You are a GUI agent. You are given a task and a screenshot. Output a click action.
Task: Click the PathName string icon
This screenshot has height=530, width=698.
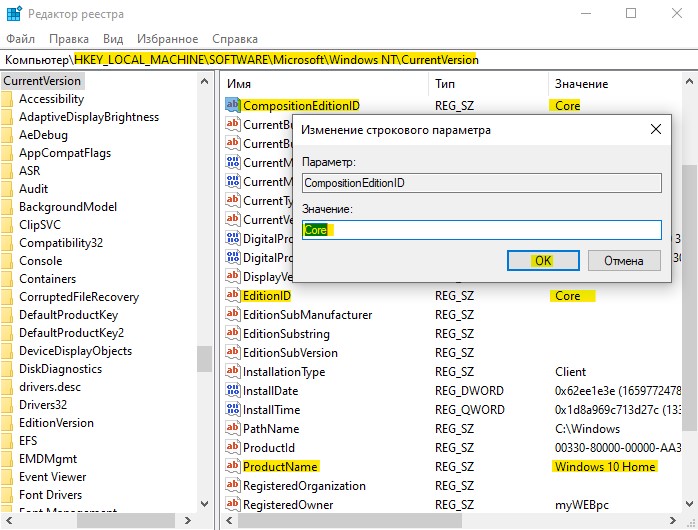pyautogui.click(x=233, y=428)
